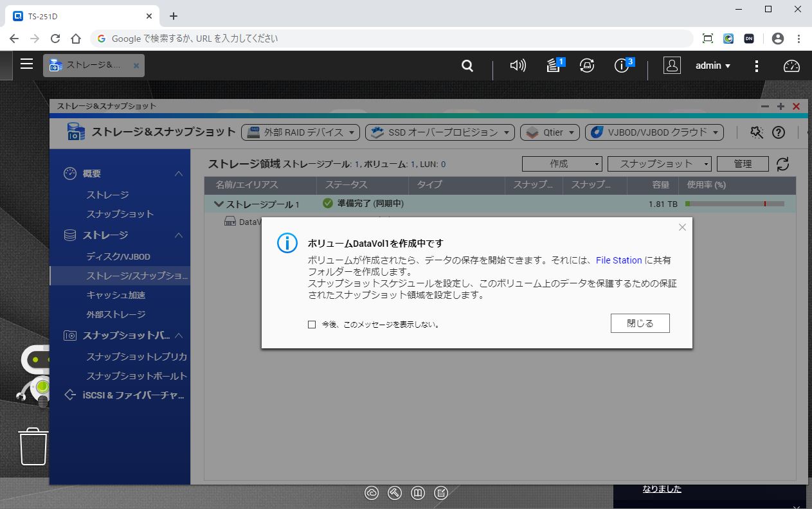Open external devices icon in QTS header
Screen dimensions: 812x509
click(x=586, y=66)
